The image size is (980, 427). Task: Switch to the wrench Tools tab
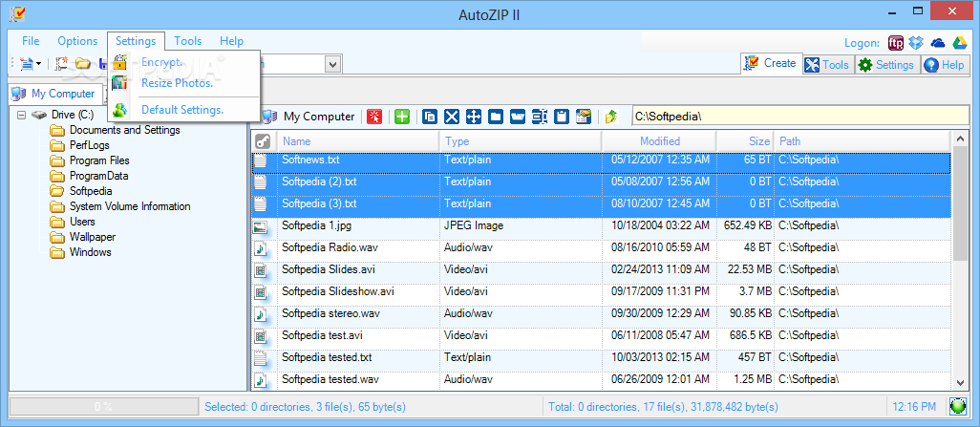[x=826, y=64]
